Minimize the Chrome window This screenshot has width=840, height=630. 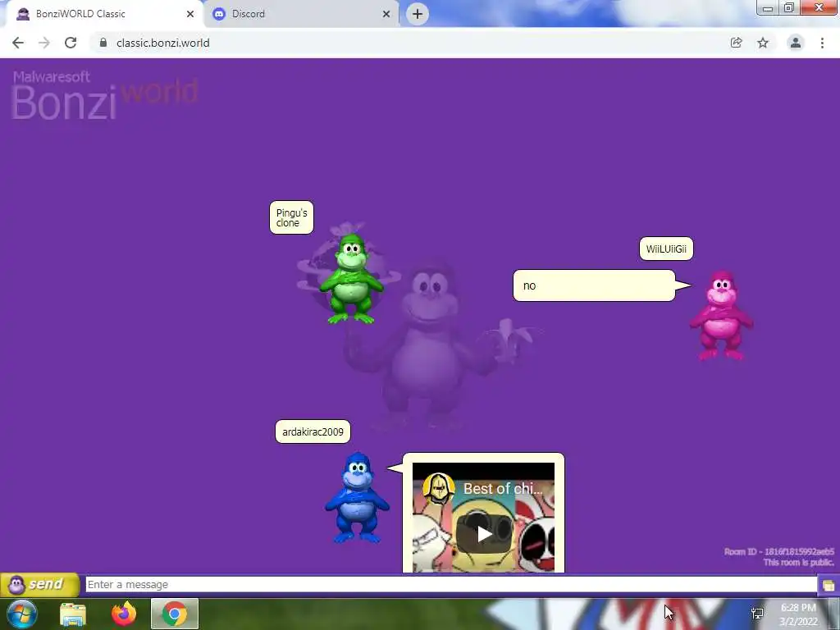tap(767, 8)
